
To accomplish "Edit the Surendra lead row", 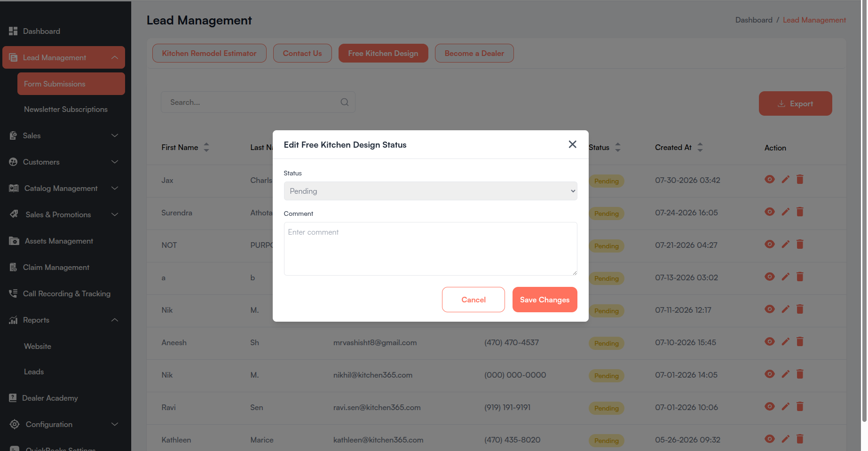I will pos(785,212).
